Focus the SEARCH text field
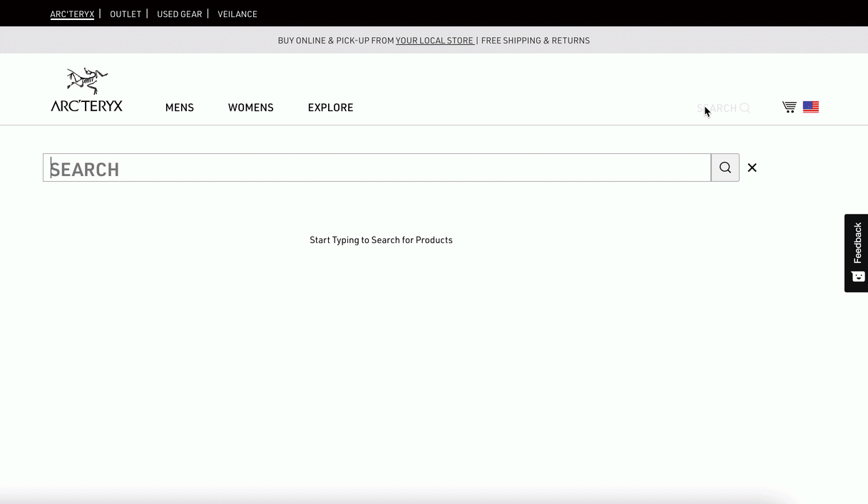The width and height of the screenshot is (868, 504). 377,168
